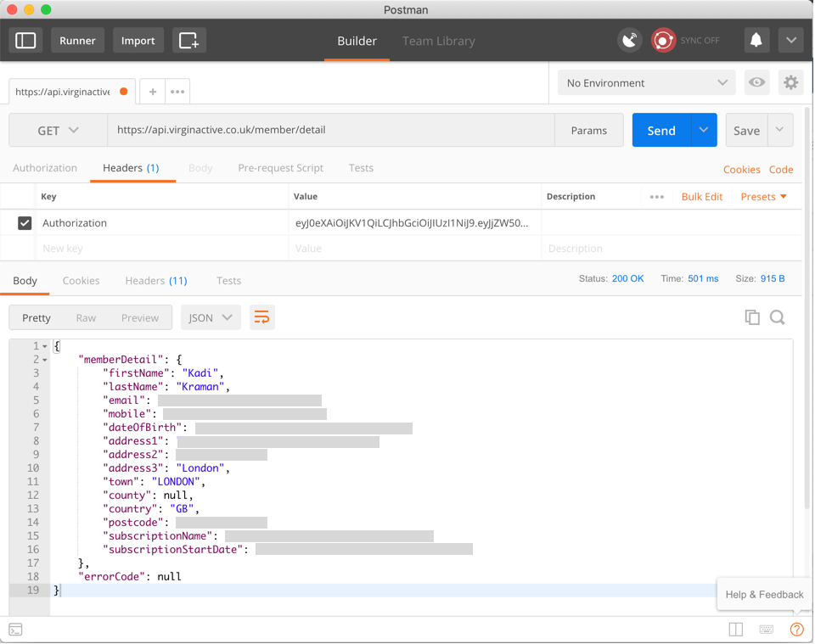Screen dimensions: 815x644
Task: Change the GET method dropdown
Action: click(59, 131)
